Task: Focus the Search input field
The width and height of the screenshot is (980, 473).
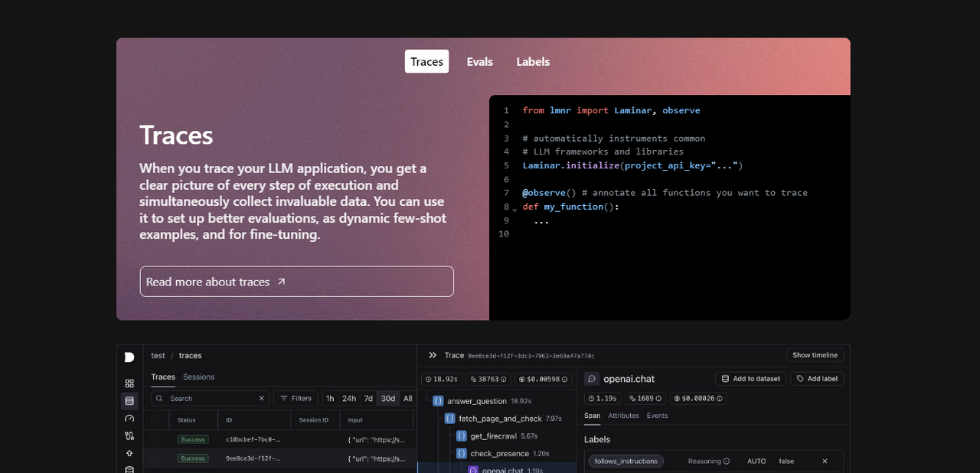Action: pyautogui.click(x=211, y=399)
